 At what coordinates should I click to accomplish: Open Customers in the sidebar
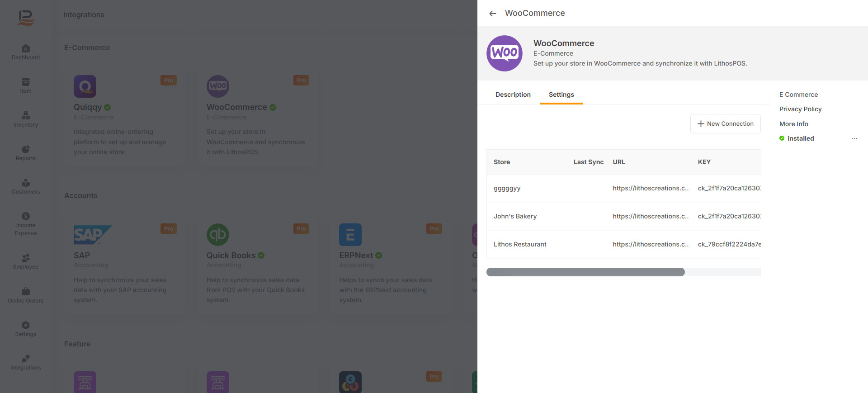pos(26,186)
